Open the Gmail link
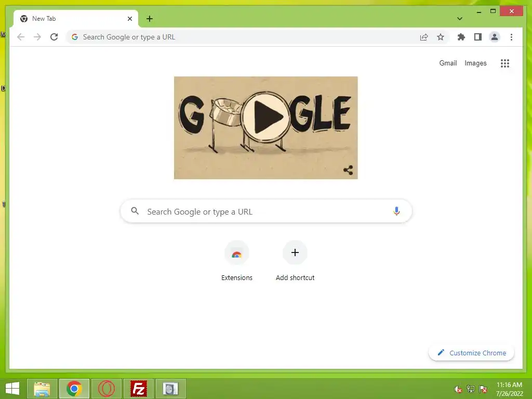The image size is (532, 399). click(x=448, y=63)
